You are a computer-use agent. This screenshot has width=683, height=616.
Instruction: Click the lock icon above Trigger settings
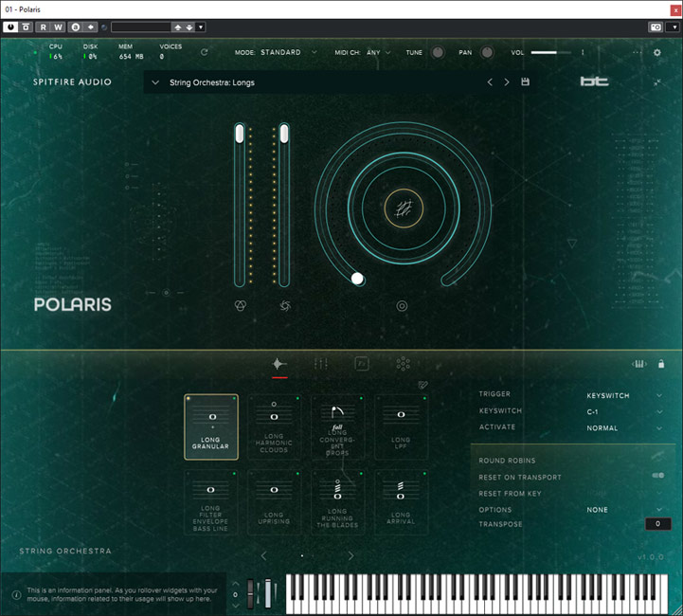point(660,364)
